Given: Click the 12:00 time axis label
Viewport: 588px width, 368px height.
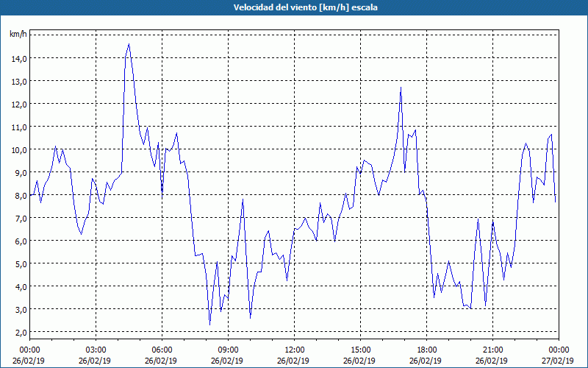Looking at the screenshot, I should pyautogui.click(x=295, y=350).
